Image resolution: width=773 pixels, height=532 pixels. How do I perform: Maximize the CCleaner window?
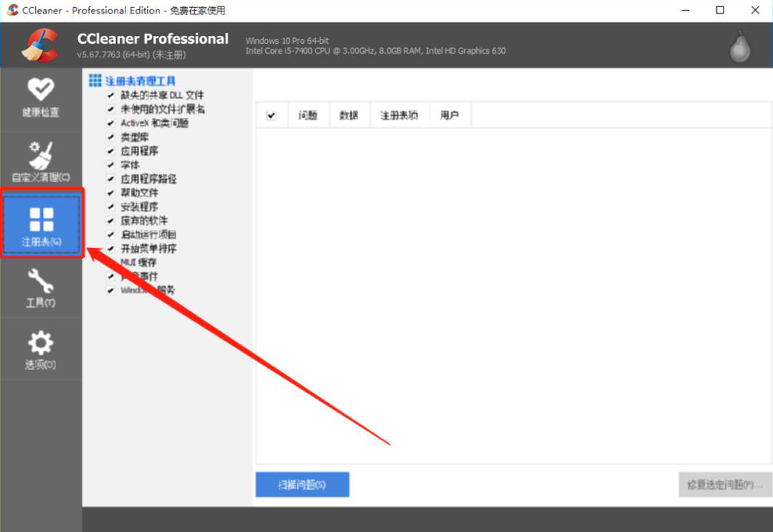click(720, 10)
